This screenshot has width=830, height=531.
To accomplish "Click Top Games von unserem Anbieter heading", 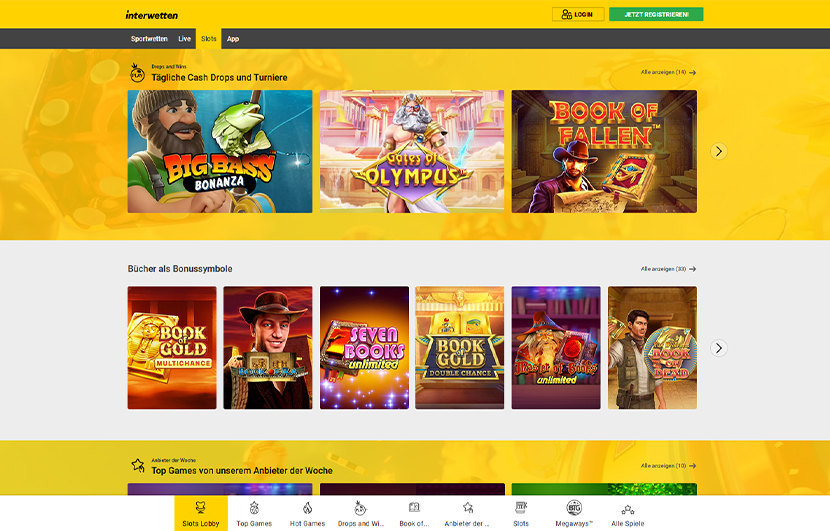I will coord(242,471).
